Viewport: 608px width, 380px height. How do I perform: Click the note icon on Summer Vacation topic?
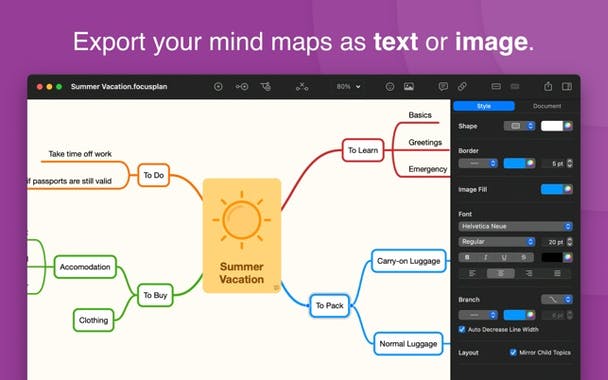(x=276, y=288)
